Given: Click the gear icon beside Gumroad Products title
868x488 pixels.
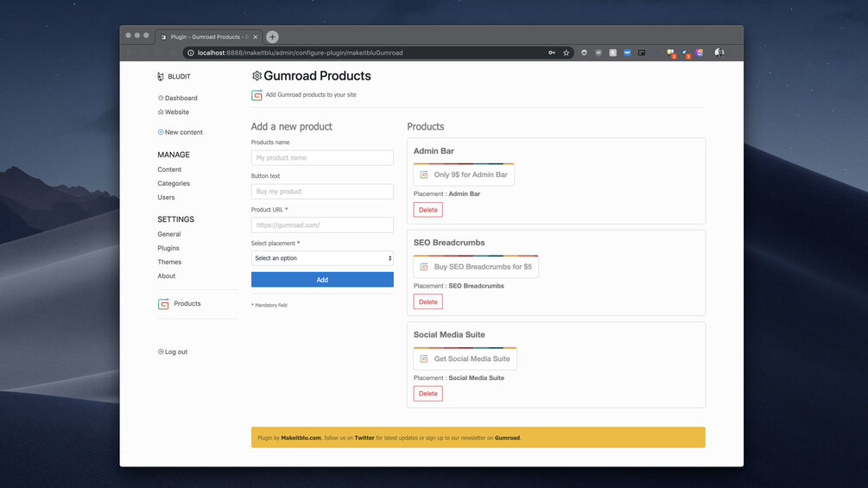Looking at the screenshot, I should (x=257, y=76).
